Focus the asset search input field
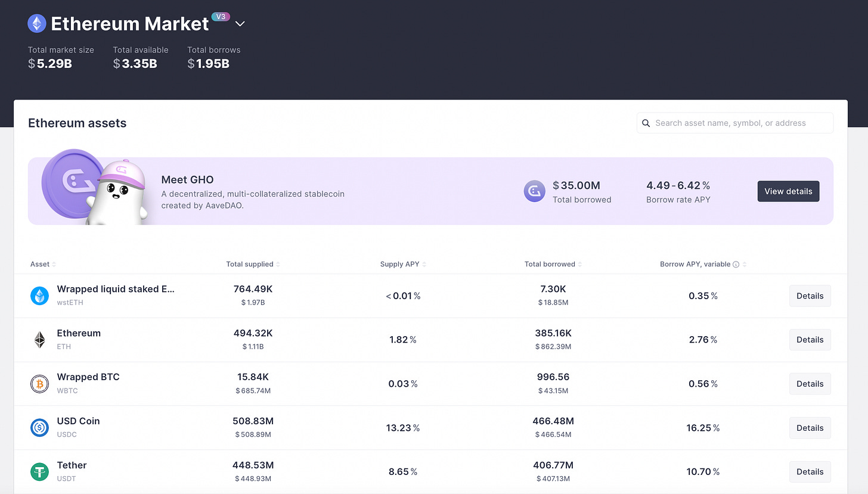 pyautogui.click(x=734, y=123)
